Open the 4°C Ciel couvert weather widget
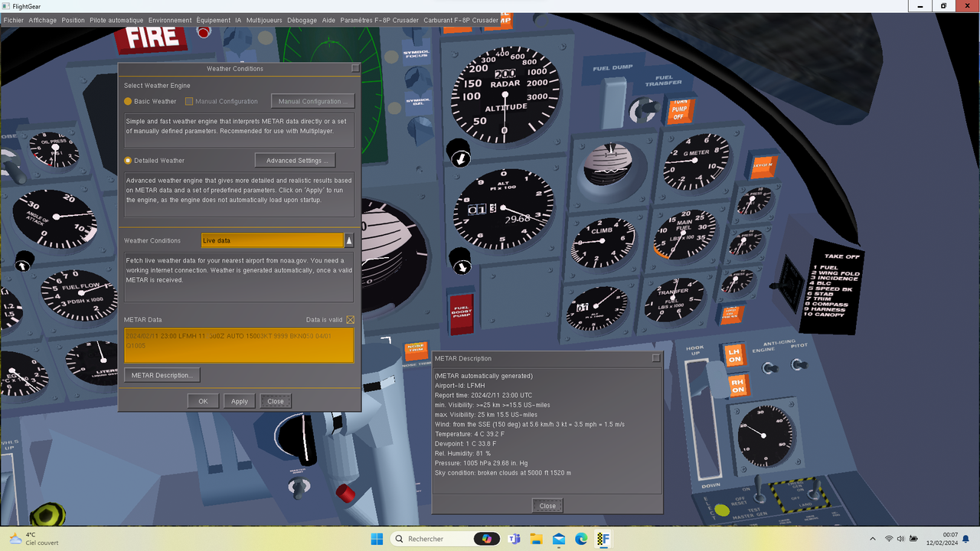980x551 pixels. coord(32,539)
